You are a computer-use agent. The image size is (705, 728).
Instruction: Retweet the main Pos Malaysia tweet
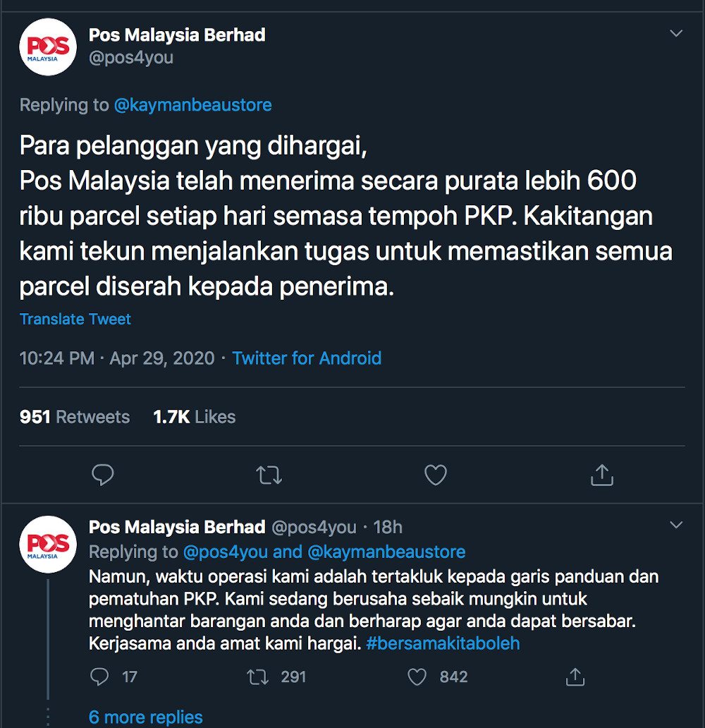[269, 475]
